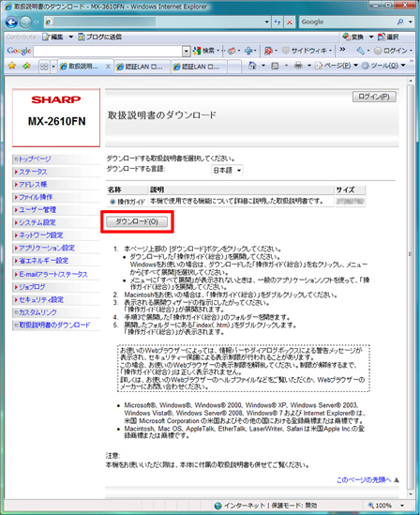Image resolution: width=420 pixels, height=515 pixels.
Task: Click the IE page icon in address bar
Action: [x=49, y=22]
